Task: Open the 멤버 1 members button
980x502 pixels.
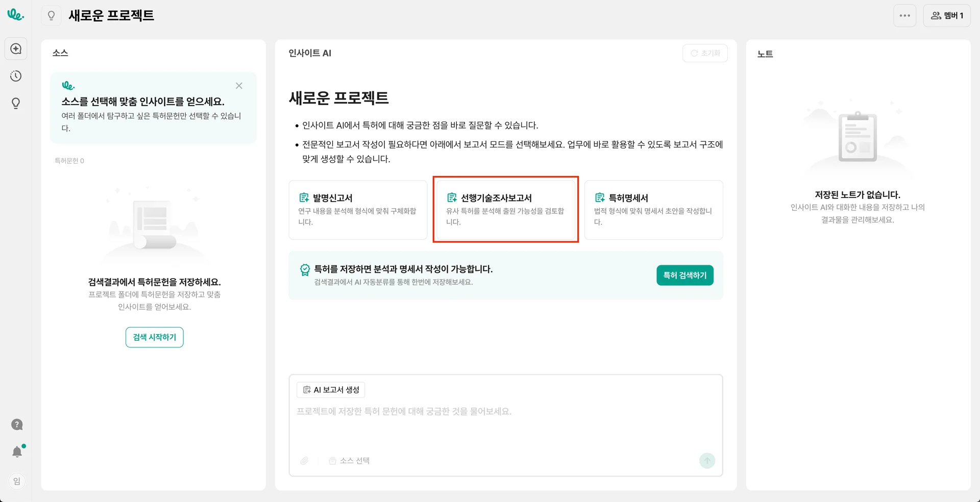Action: tap(947, 16)
